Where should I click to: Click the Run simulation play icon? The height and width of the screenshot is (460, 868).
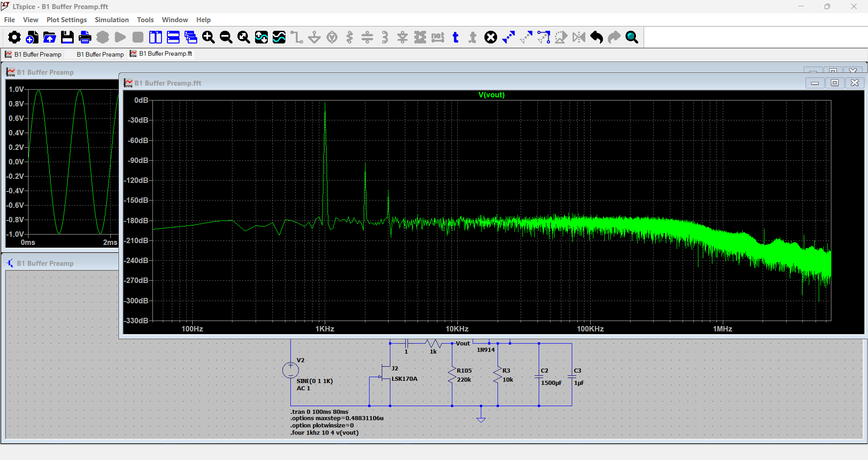(x=120, y=37)
